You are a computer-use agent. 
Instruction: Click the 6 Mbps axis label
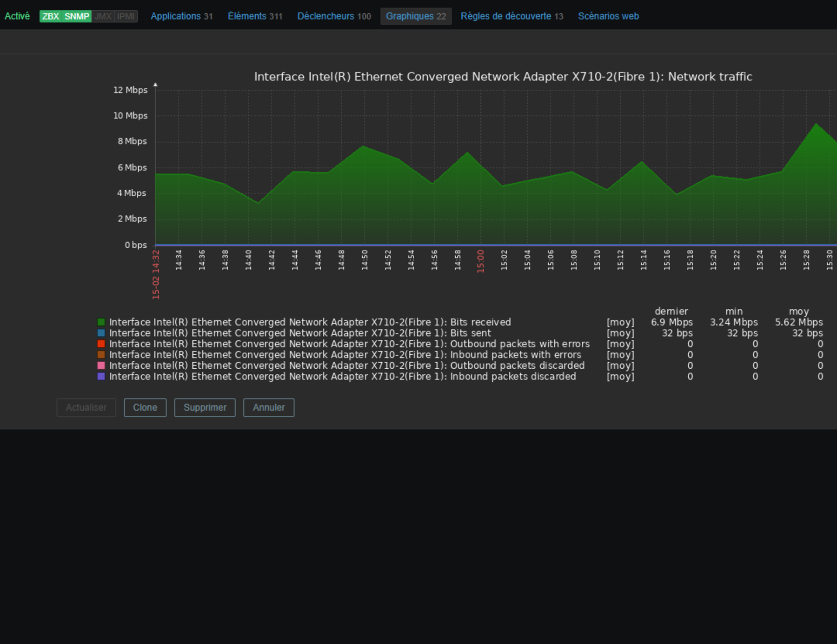click(x=132, y=167)
